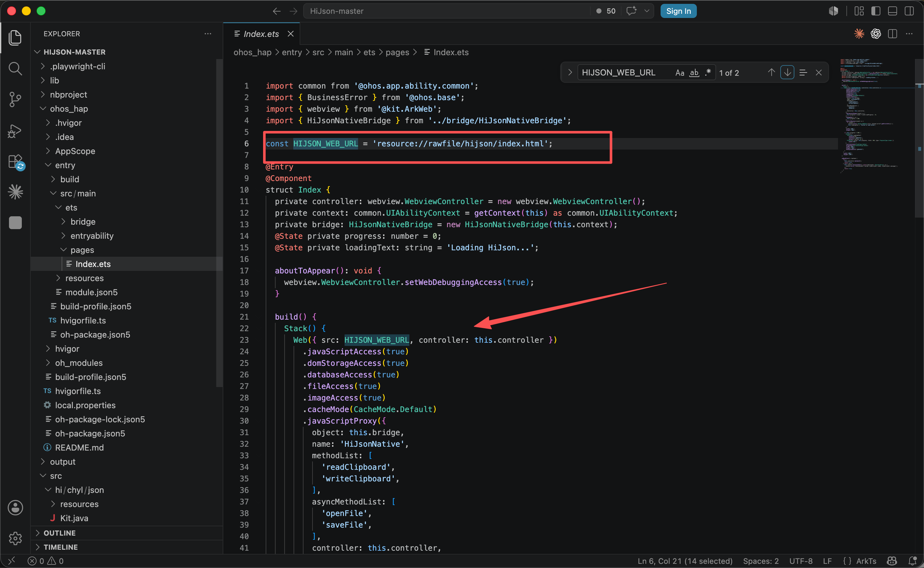Open remote window indicator in status bar
924x568 pixels.
click(11, 561)
